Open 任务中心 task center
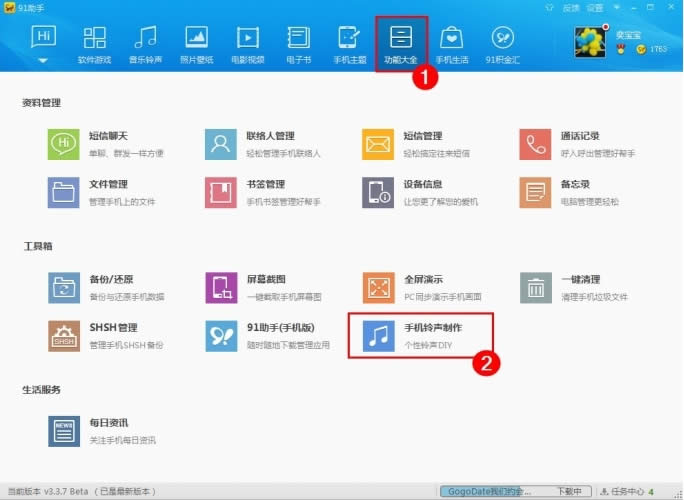Screen dimensions: 684x500 click(627, 492)
